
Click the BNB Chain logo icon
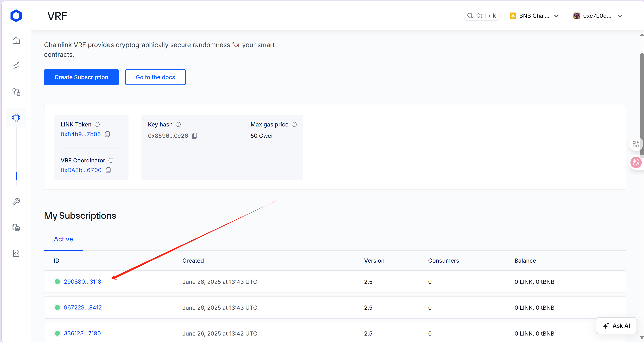pyautogui.click(x=513, y=16)
